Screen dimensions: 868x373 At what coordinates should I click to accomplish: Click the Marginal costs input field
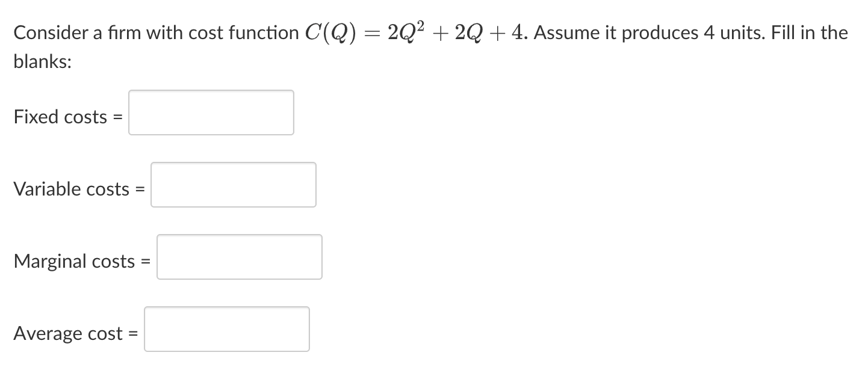click(x=239, y=257)
